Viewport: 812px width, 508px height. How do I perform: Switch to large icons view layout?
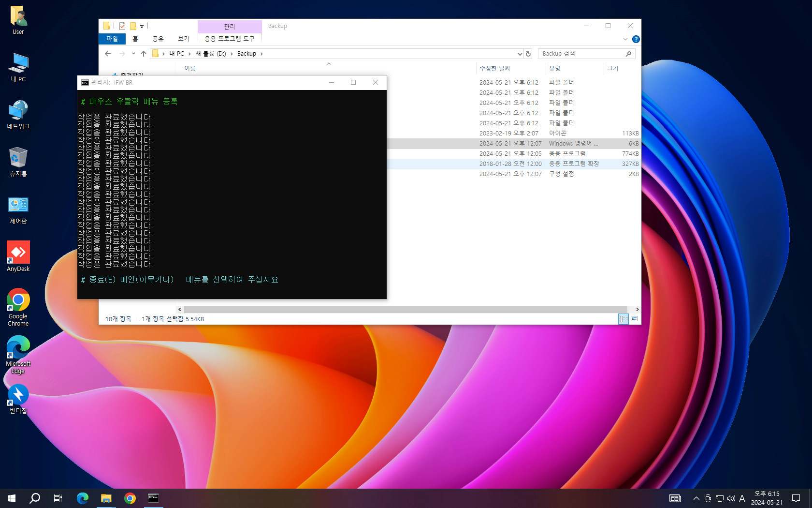[634, 319]
